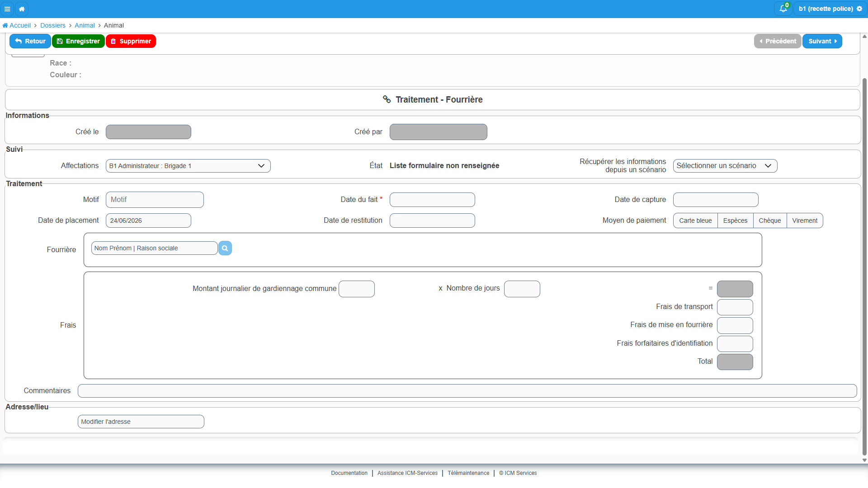Select Chèque payment option

coord(769,221)
